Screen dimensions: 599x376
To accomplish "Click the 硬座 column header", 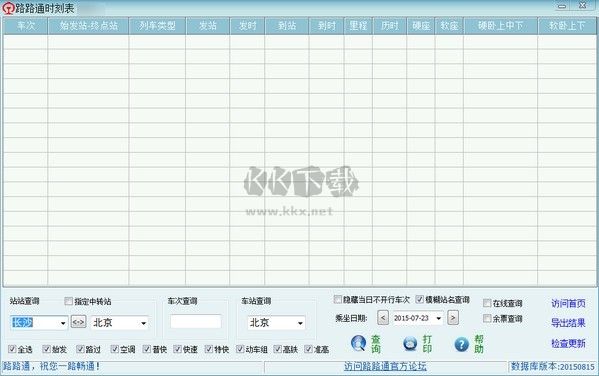I will [421, 26].
